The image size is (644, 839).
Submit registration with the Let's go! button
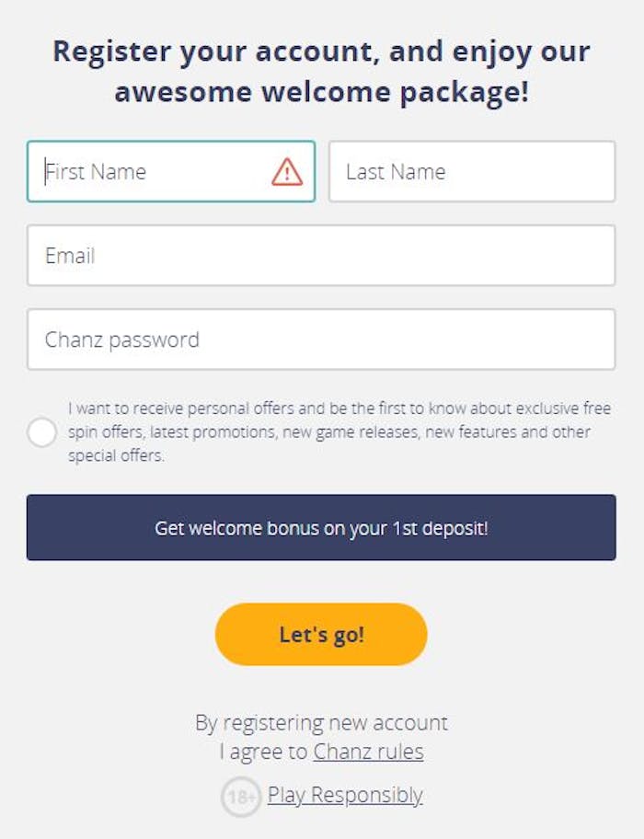pyautogui.click(x=321, y=635)
